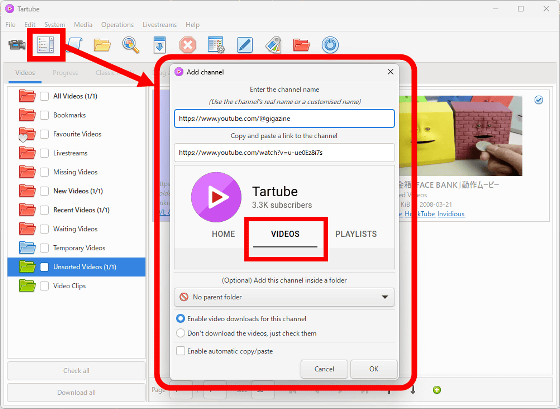This screenshot has width=560, height=409.
Task: Select Don't download videos, just check
Action: (180, 333)
